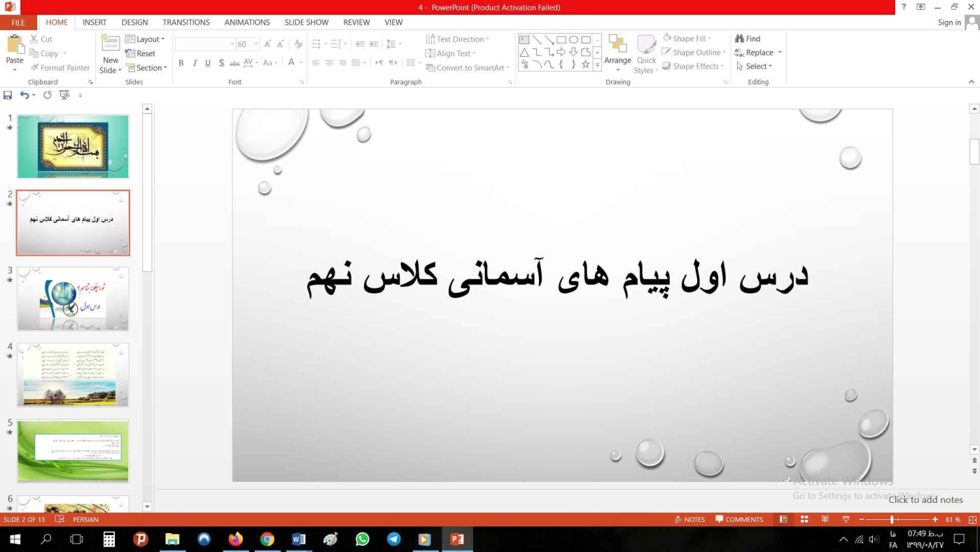Click the Undo arrow icon
The image size is (980, 552).
[24, 95]
